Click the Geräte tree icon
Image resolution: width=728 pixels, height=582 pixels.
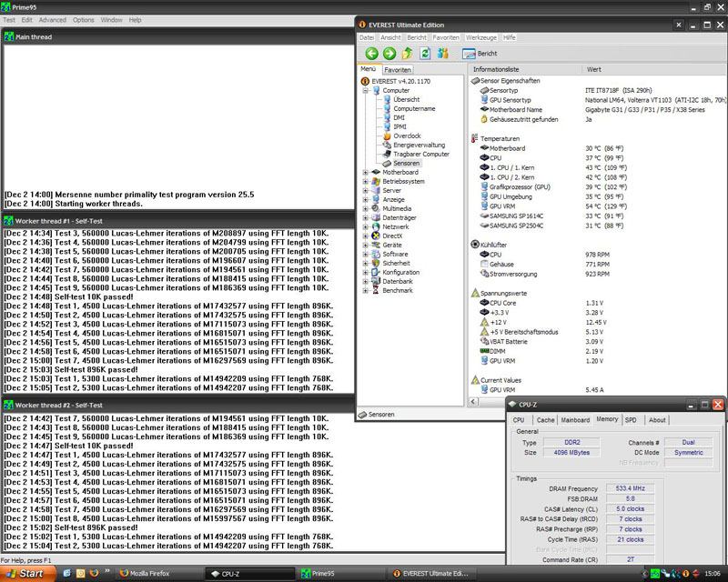[x=376, y=245]
